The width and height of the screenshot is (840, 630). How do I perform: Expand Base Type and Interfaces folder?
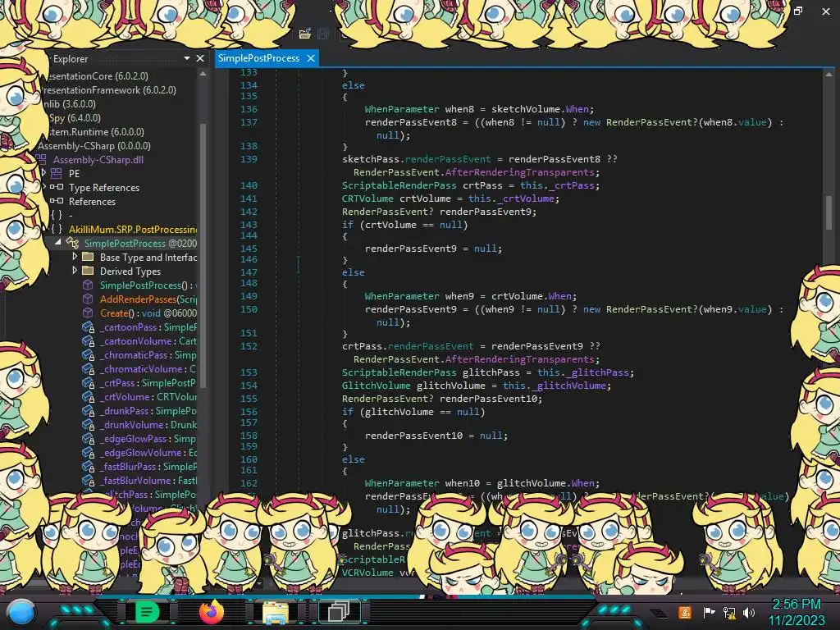(x=75, y=256)
